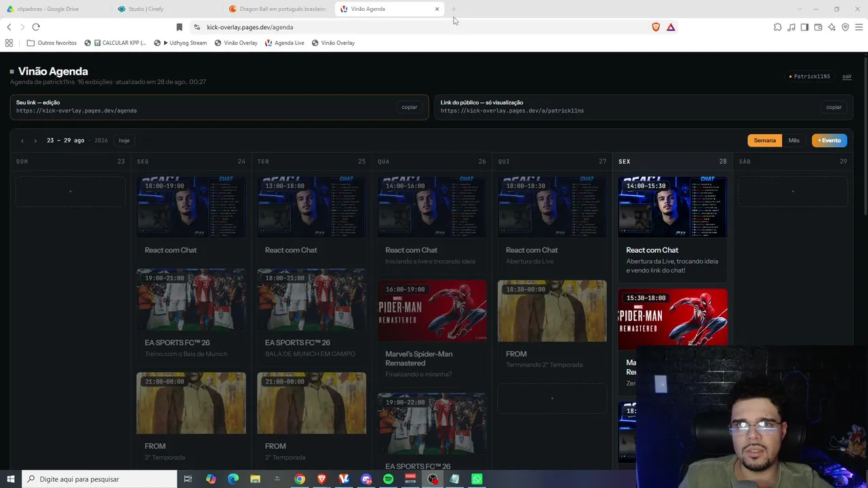This screenshot has height=488, width=868.
Task: Open the apps grid in bookmarks bar
Action: pyautogui.click(x=9, y=43)
